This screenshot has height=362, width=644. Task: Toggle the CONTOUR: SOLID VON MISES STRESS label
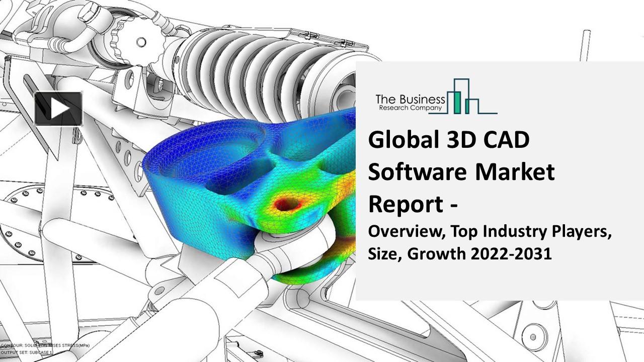[x=44, y=346]
